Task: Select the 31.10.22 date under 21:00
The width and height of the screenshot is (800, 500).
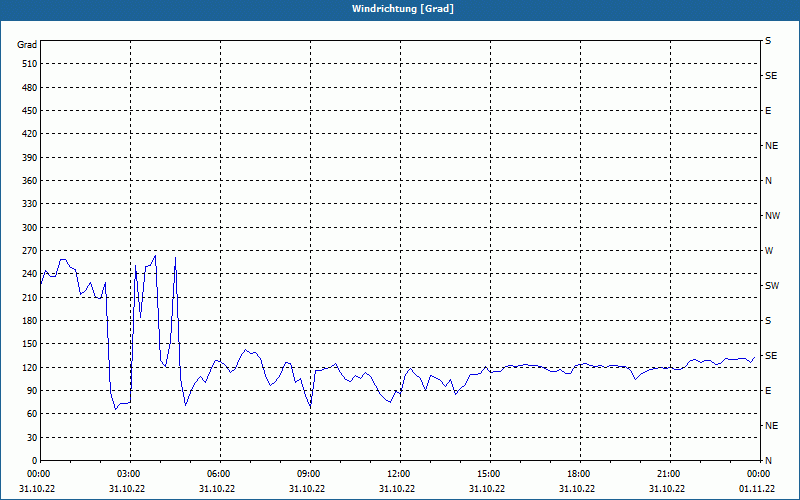Action: pyautogui.click(x=667, y=489)
